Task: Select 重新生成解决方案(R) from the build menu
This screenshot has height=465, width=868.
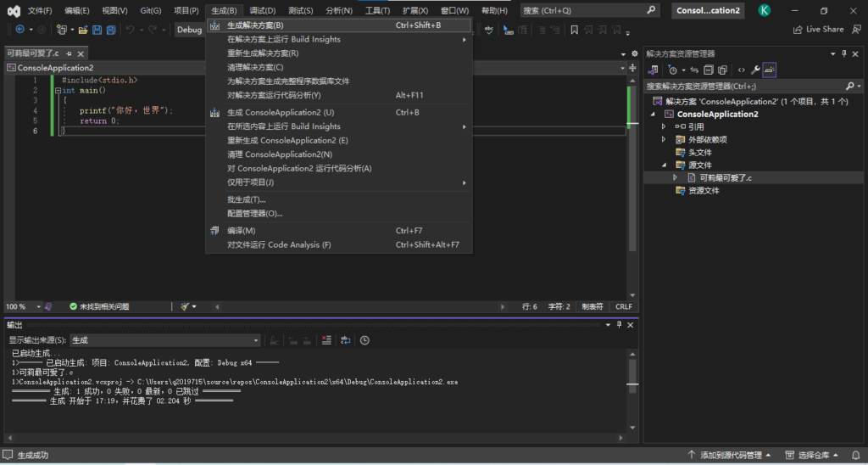Action: (x=263, y=53)
